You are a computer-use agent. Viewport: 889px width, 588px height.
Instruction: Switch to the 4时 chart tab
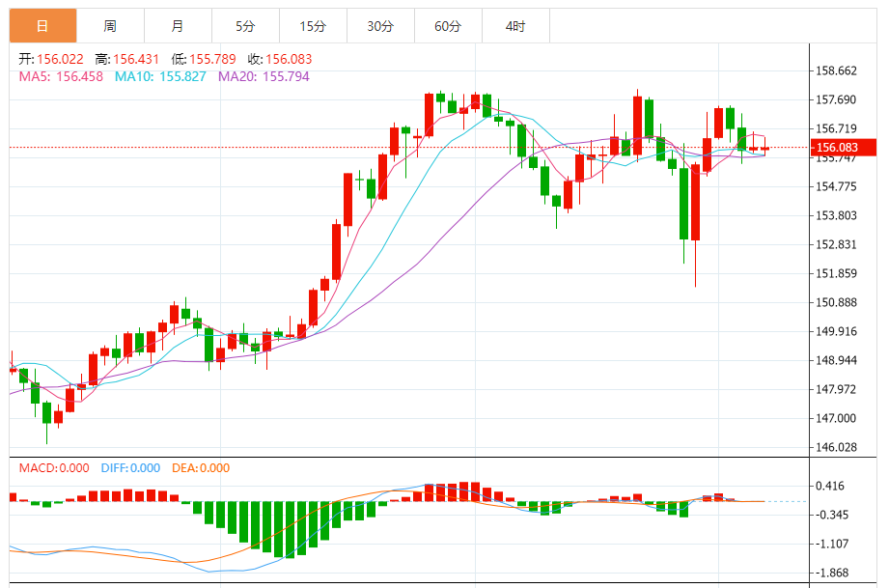tap(515, 26)
